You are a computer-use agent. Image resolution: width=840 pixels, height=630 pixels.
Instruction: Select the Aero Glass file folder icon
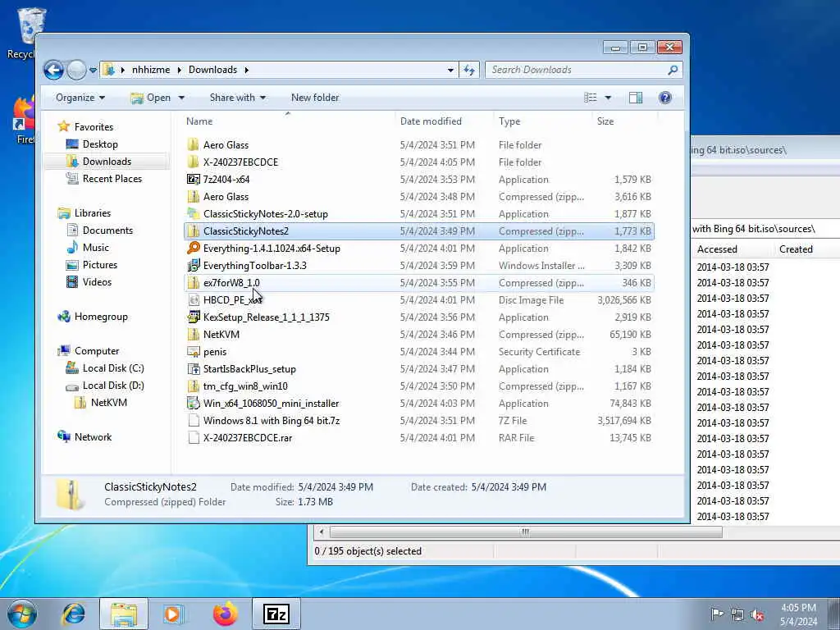(194, 144)
